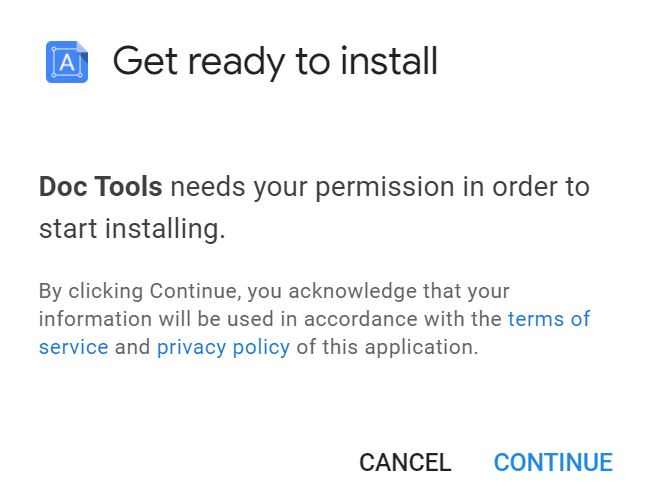Screen dimensions: 665x490
Task: Click the word 'install' in the title
Action: (x=389, y=62)
